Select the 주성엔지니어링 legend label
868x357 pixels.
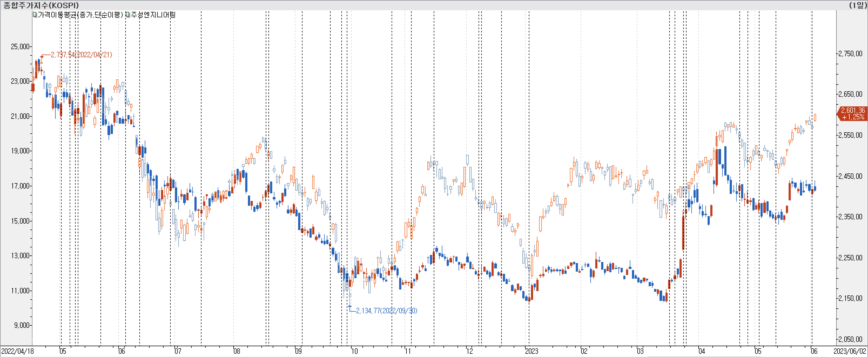point(153,15)
